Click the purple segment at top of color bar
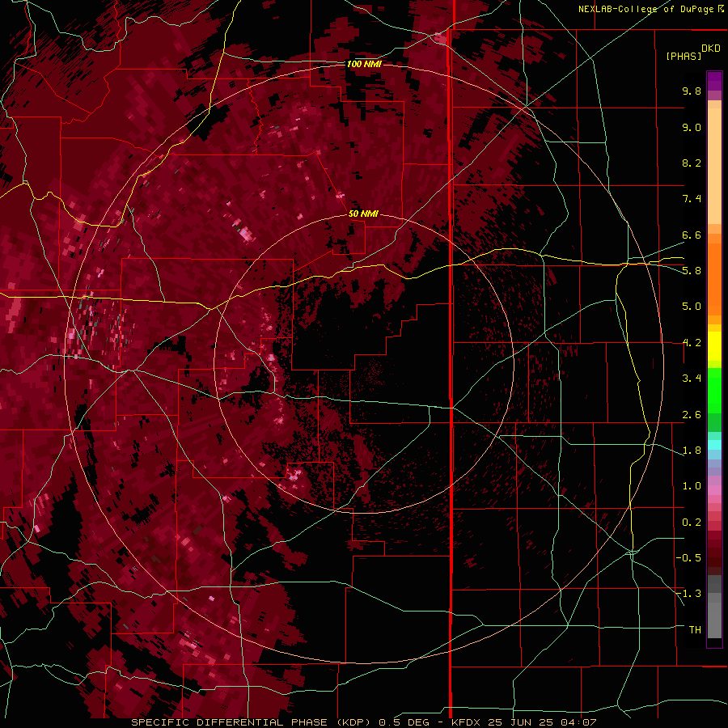The width and height of the screenshot is (728, 728). (714, 81)
